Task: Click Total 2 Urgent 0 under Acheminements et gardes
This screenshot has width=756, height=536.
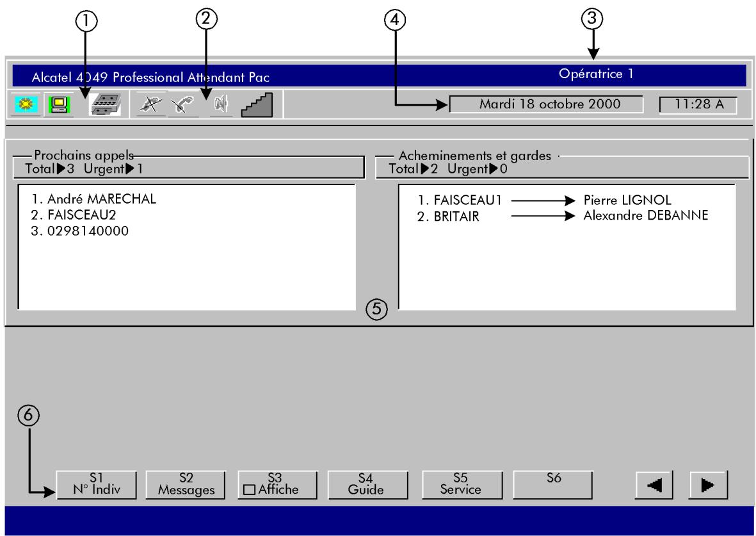Action: 448,169
